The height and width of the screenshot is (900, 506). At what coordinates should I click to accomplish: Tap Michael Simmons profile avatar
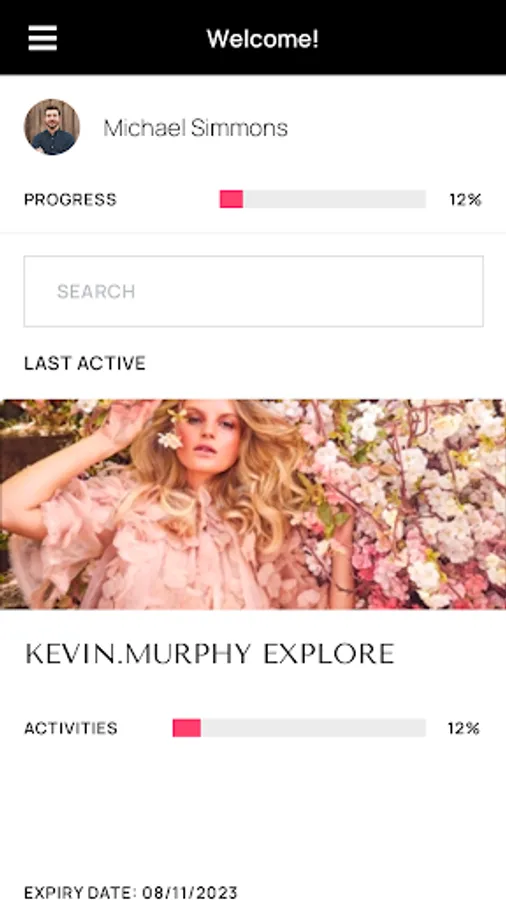[52, 127]
